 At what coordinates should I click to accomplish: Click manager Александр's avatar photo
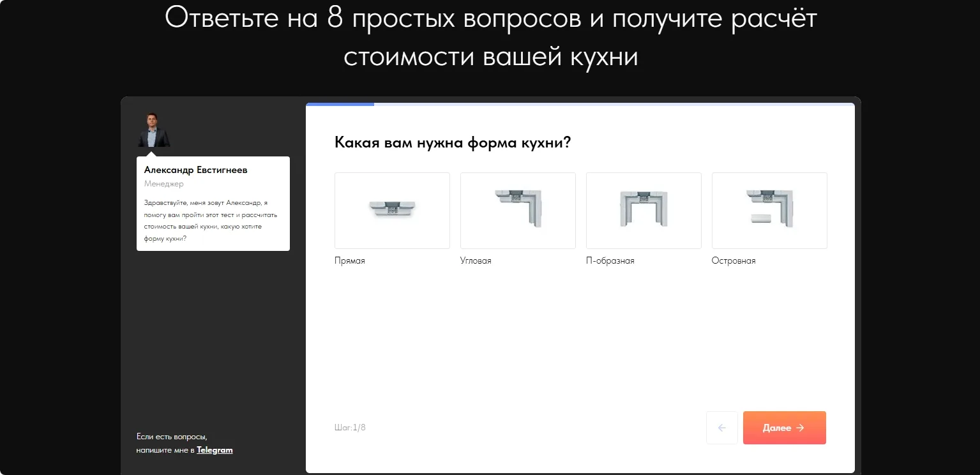(154, 130)
